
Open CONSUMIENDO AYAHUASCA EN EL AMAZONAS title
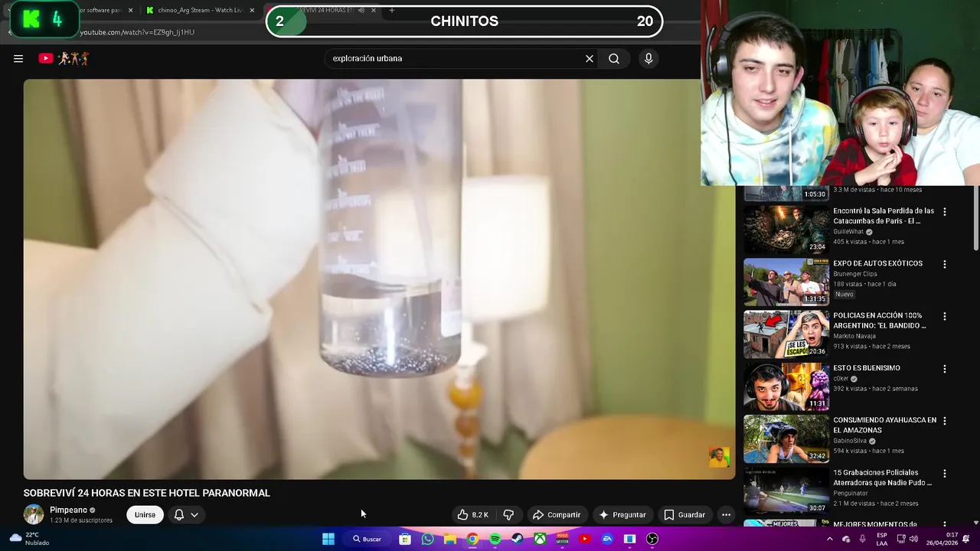[885, 425]
